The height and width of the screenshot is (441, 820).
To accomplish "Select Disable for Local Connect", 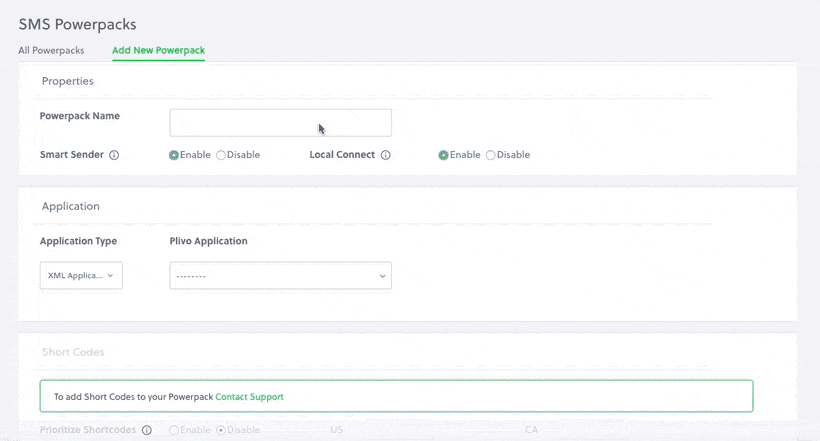I will pyautogui.click(x=490, y=156).
